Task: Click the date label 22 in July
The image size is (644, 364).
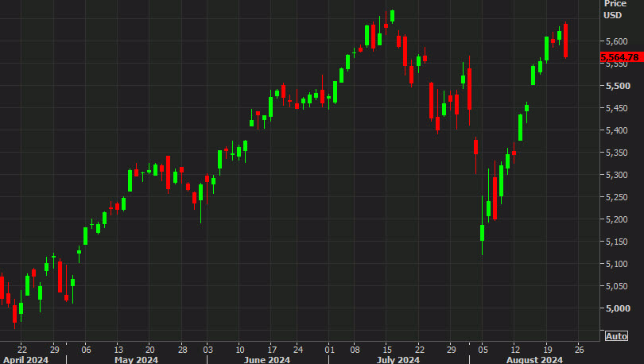Action: pos(419,350)
